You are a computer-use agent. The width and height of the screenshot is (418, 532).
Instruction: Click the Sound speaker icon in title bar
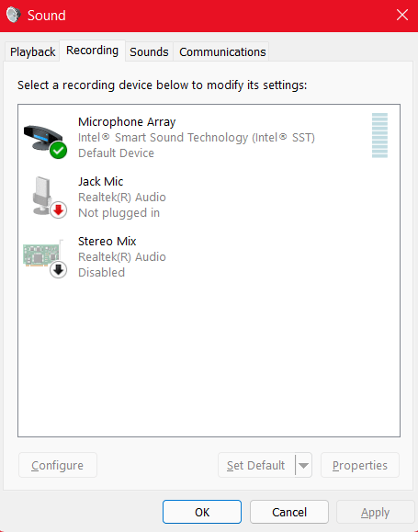(14, 15)
